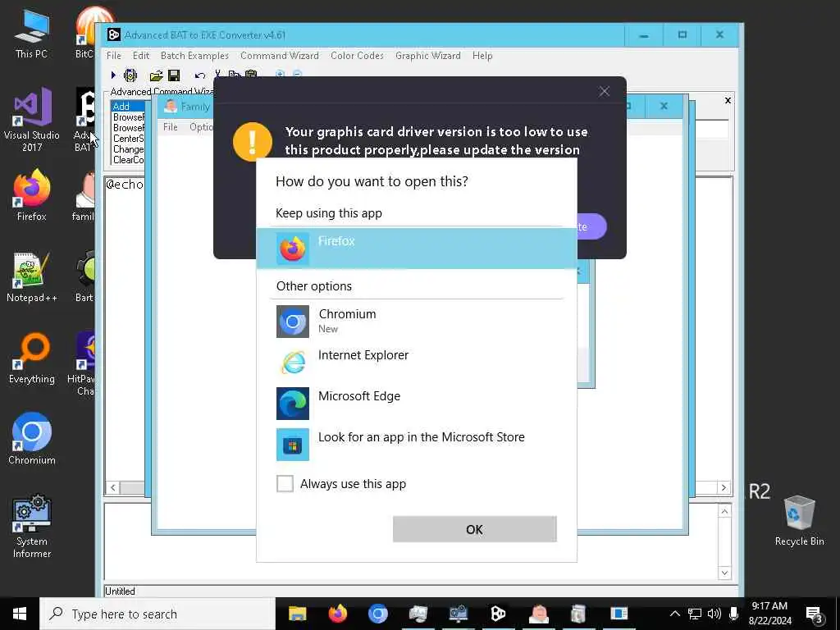Open the network icon in system tray
Viewport: 840px width, 630px height.
point(695,614)
